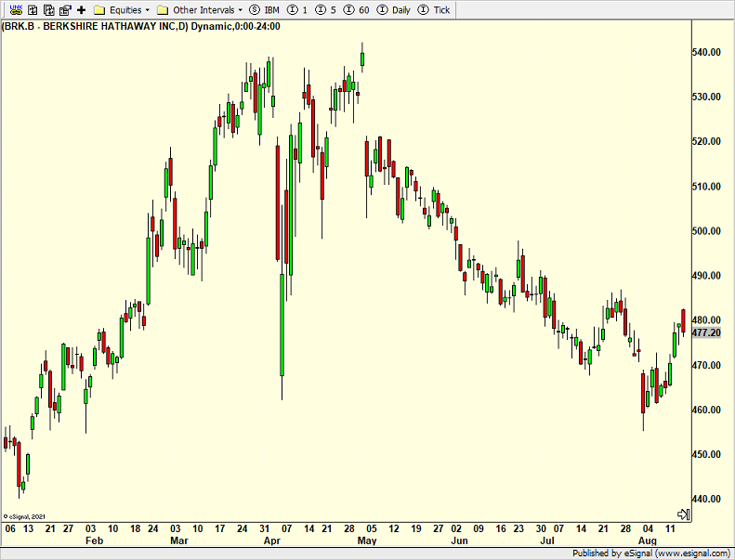This screenshot has height=560, width=735.
Task: Click the 540.00 price axis label
Action: pos(706,52)
